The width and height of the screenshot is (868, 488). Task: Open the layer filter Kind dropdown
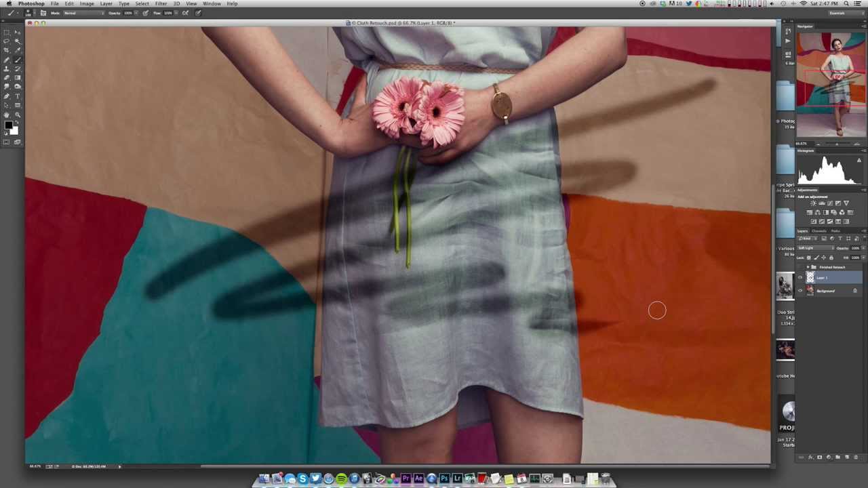click(808, 239)
